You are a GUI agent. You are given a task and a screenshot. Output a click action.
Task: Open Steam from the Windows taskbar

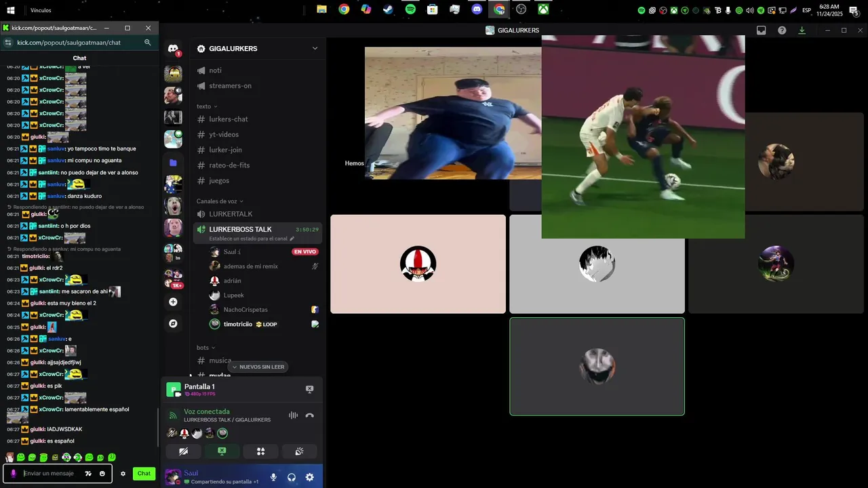click(x=388, y=9)
